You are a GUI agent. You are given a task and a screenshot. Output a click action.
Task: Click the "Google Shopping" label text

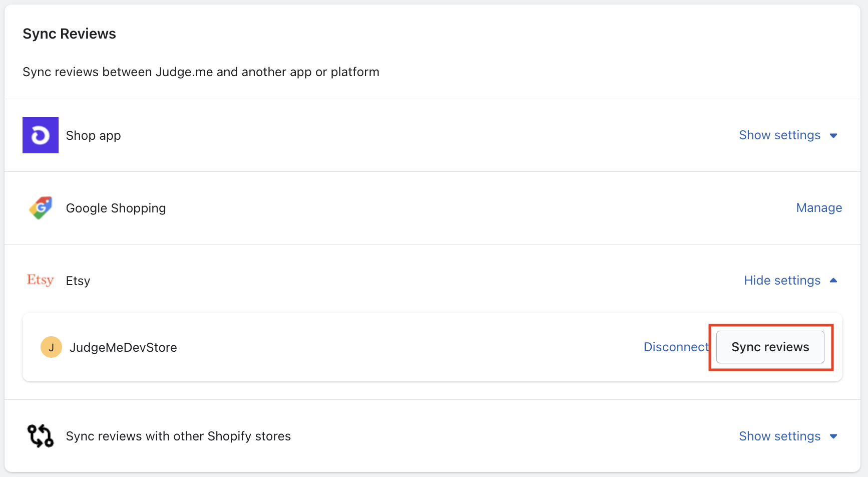click(x=116, y=208)
